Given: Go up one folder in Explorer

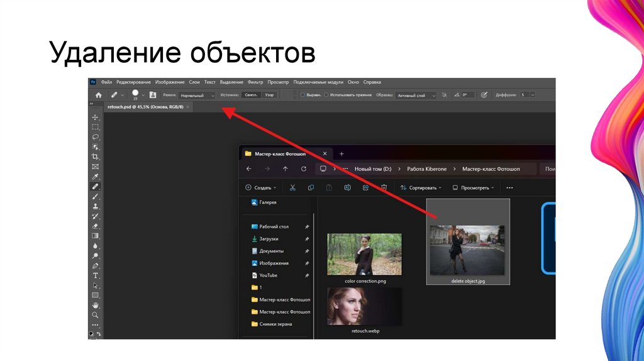Looking at the screenshot, I should (x=286, y=169).
